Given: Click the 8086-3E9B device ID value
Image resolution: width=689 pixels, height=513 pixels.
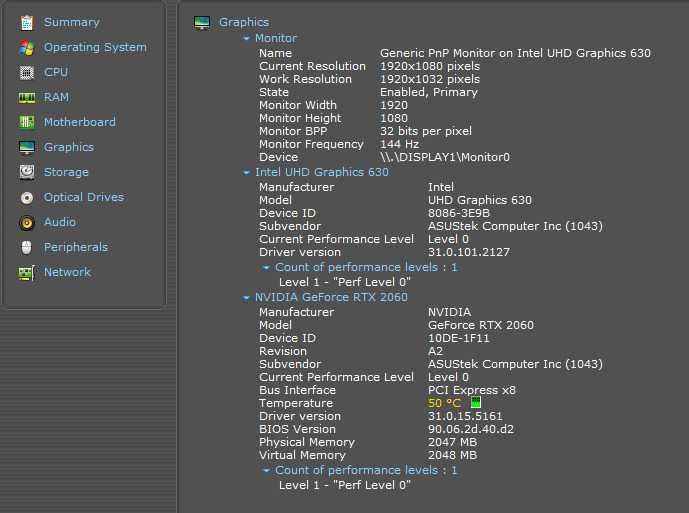Looking at the screenshot, I should pos(459,213).
